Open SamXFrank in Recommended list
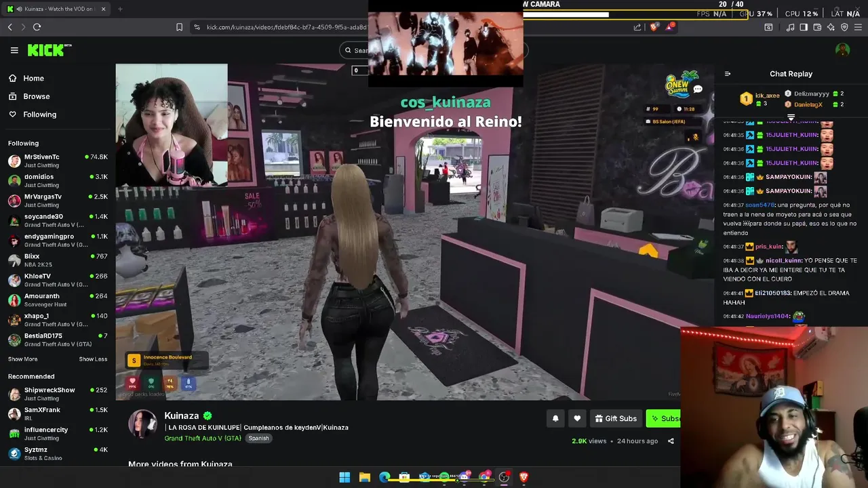This screenshot has height=488, width=868. 58,413
